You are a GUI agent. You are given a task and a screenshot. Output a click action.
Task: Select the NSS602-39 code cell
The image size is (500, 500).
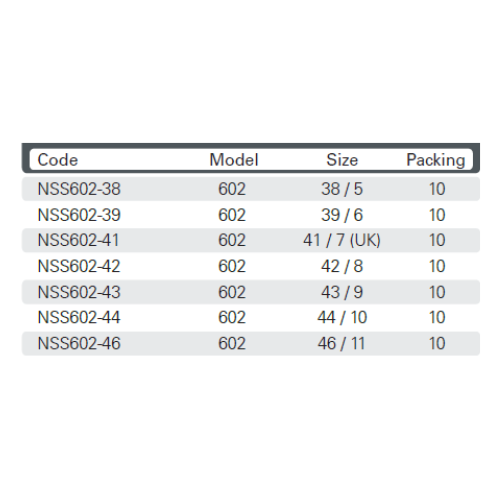(79, 215)
